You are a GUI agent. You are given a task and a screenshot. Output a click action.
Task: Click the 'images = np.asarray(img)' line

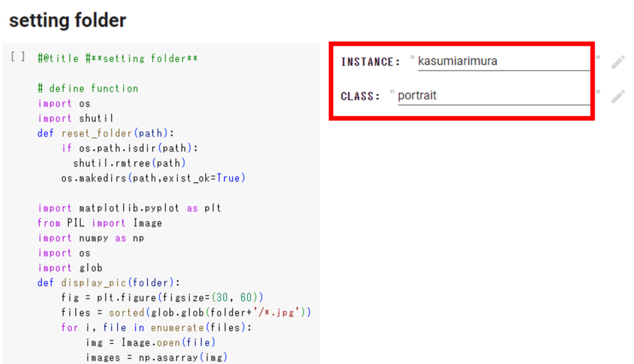(x=157, y=358)
